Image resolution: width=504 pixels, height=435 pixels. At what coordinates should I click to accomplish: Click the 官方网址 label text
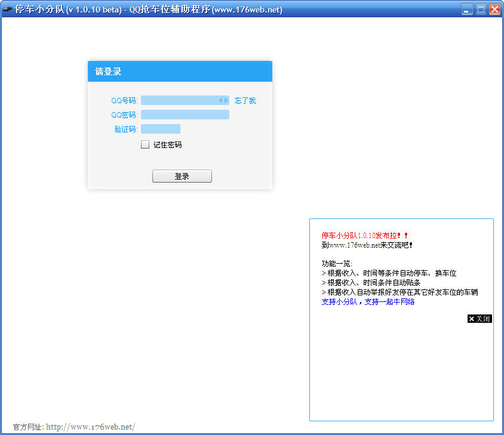(x=28, y=427)
